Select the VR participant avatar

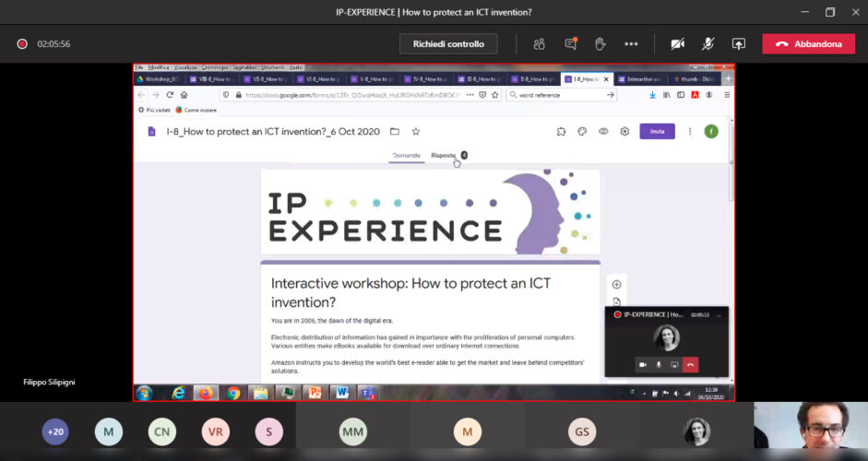tap(215, 431)
